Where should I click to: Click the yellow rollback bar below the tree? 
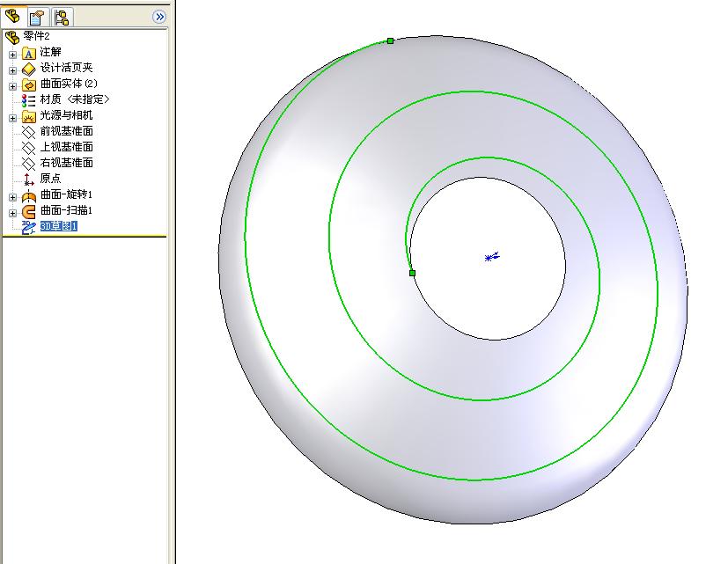tap(84, 237)
